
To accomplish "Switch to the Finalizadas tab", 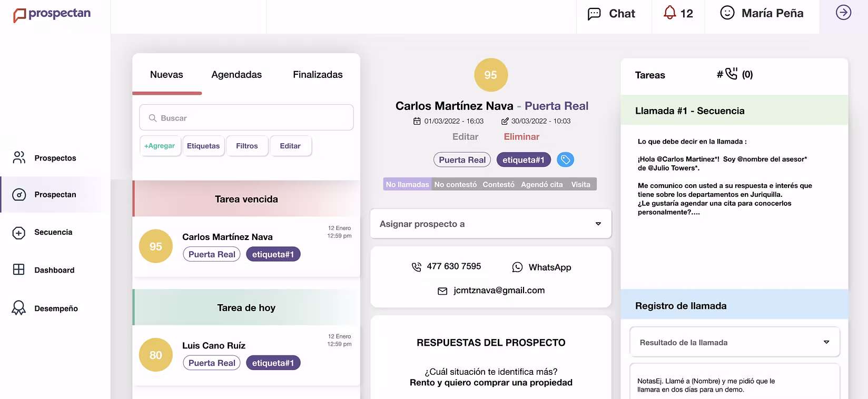I will tap(318, 75).
